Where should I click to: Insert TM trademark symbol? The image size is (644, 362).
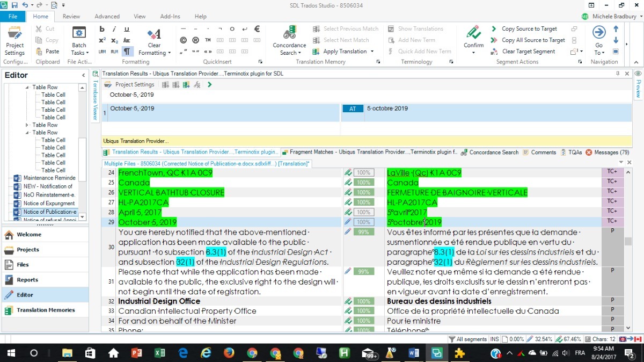point(208,40)
